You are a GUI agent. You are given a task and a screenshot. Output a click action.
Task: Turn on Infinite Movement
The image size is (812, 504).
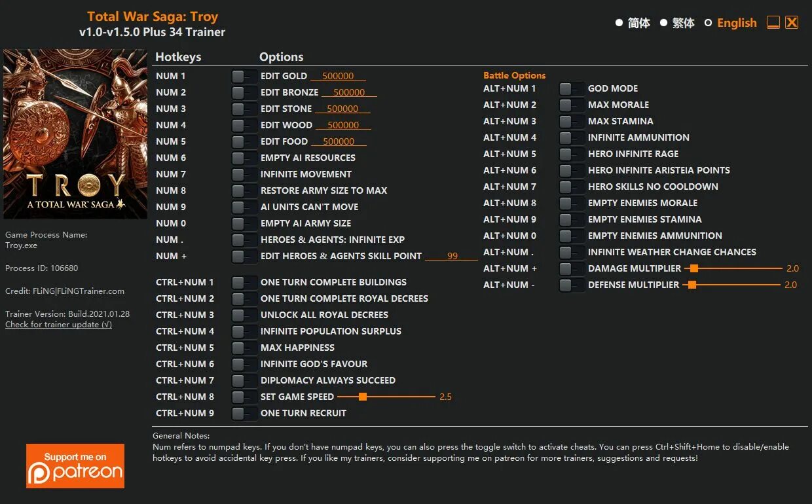coord(244,175)
